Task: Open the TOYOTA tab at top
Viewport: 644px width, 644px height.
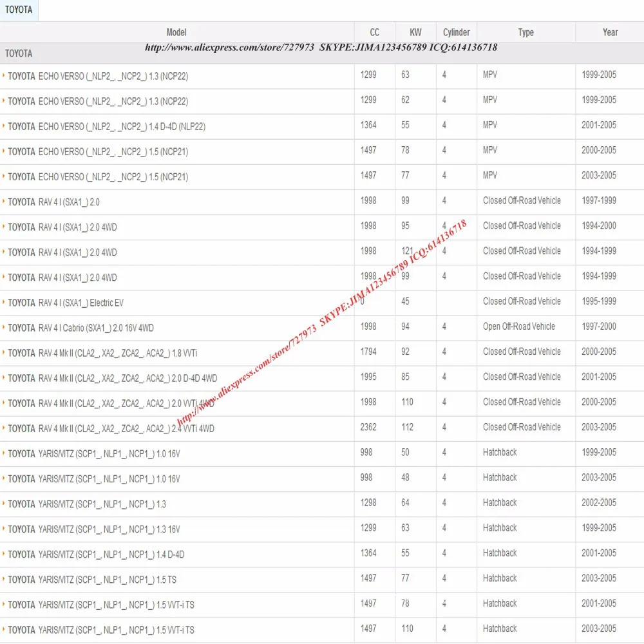Action: pyautogui.click(x=19, y=10)
